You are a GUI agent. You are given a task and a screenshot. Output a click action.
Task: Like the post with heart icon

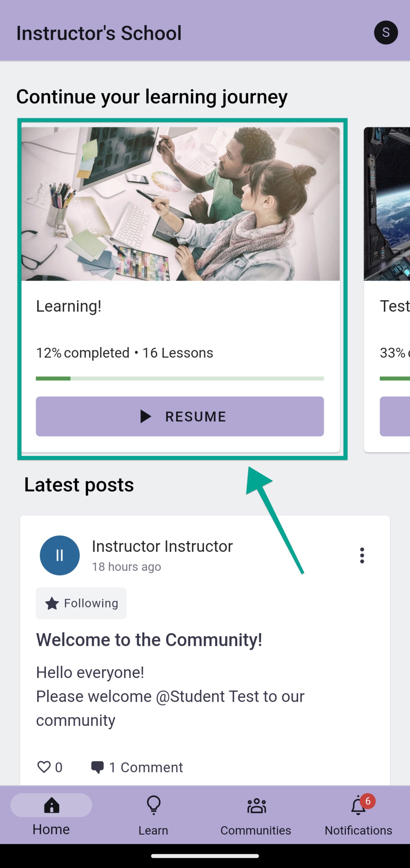44,767
